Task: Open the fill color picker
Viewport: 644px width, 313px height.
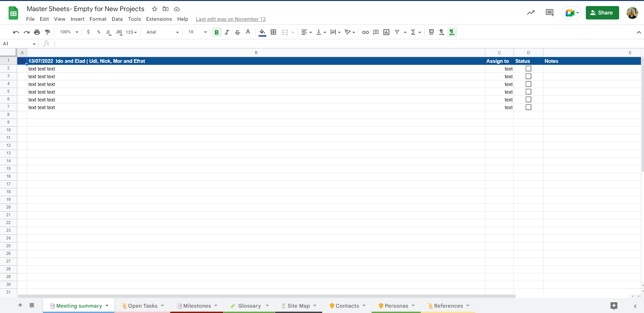Action: pyautogui.click(x=262, y=32)
